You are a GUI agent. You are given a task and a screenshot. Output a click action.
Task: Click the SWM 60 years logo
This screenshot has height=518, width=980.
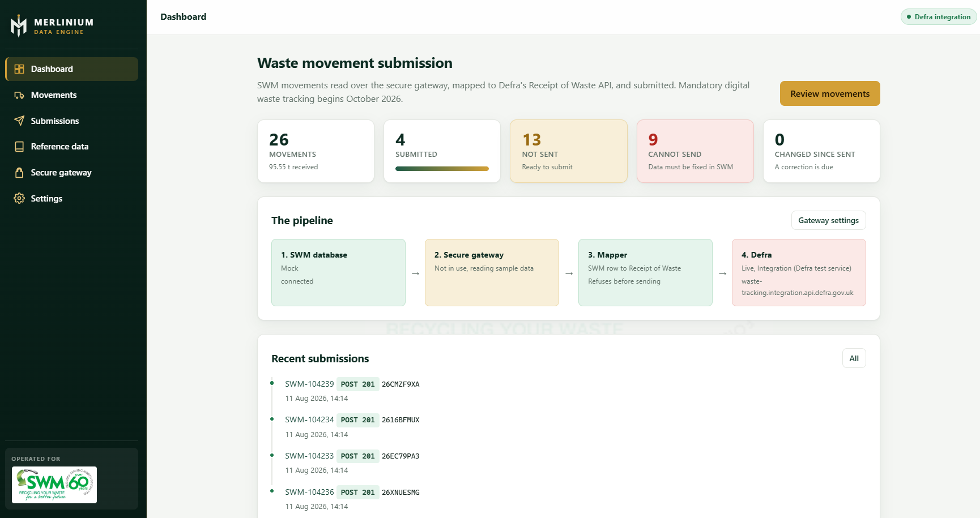click(54, 485)
